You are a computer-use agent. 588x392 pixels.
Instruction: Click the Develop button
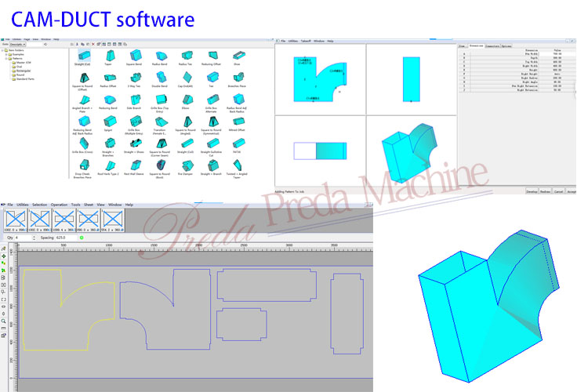click(532, 191)
